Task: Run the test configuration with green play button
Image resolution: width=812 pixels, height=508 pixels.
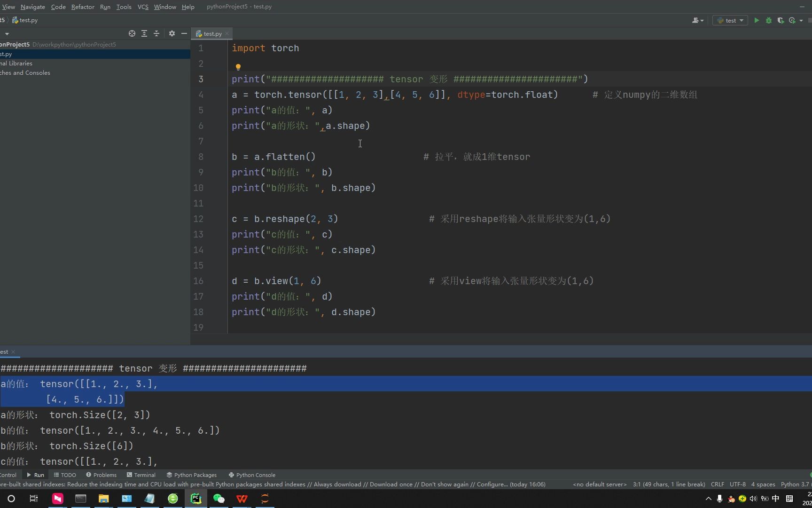Action: pyautogui.click(x=757, y=20)
